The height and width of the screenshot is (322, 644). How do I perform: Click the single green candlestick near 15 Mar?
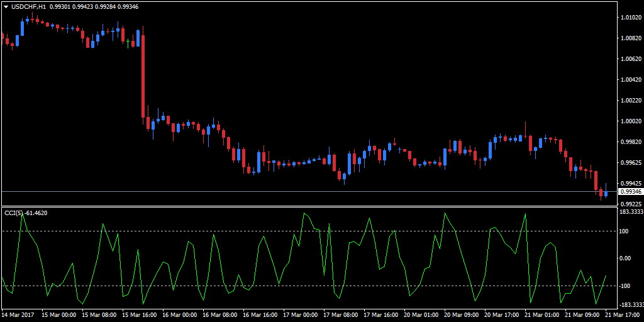[x=128, y=43]
